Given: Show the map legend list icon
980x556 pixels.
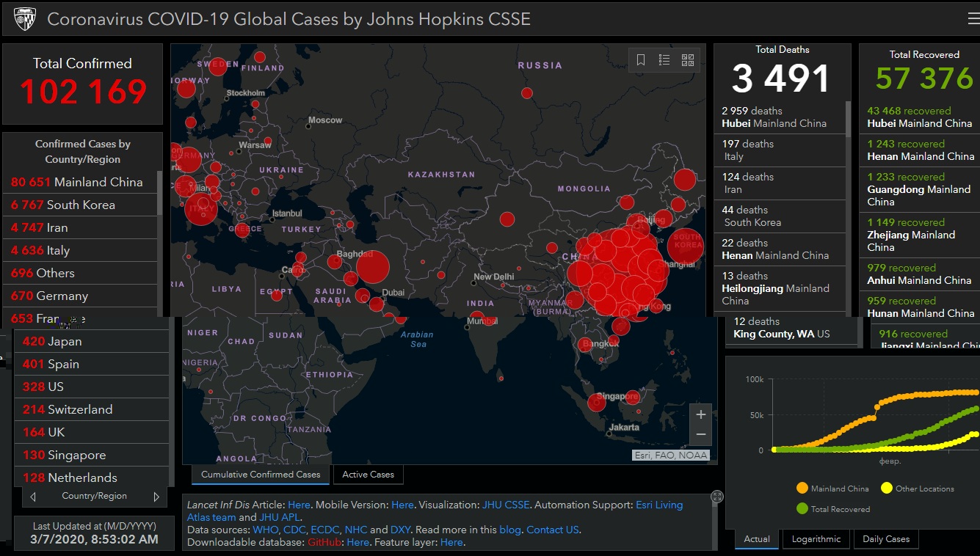Looking at the screenshot, I should click(x=664, y=60).
